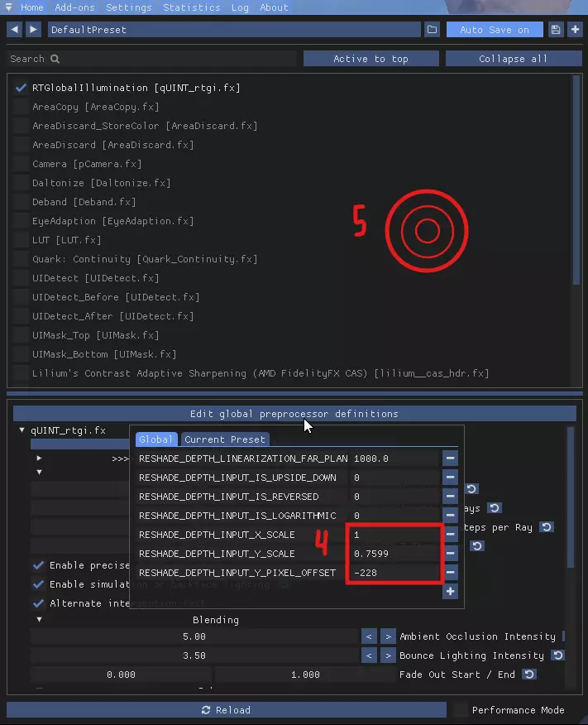Remove RESHADE_DEPTH_INPUT_X_SCALE definition
588x725 pixels.
click(451, 535)
